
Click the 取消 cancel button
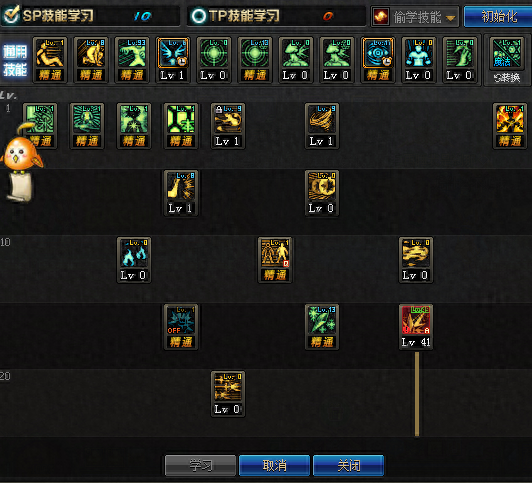(x=274, y=465)
